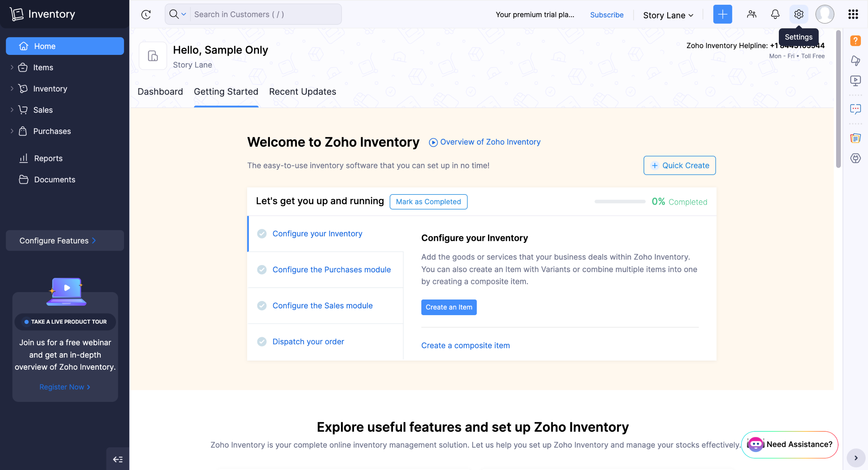Image resolution: width=868 pixels, height=470 pixels.
Task: Click the blue plus quick-add icon
Action: point(722,14)
